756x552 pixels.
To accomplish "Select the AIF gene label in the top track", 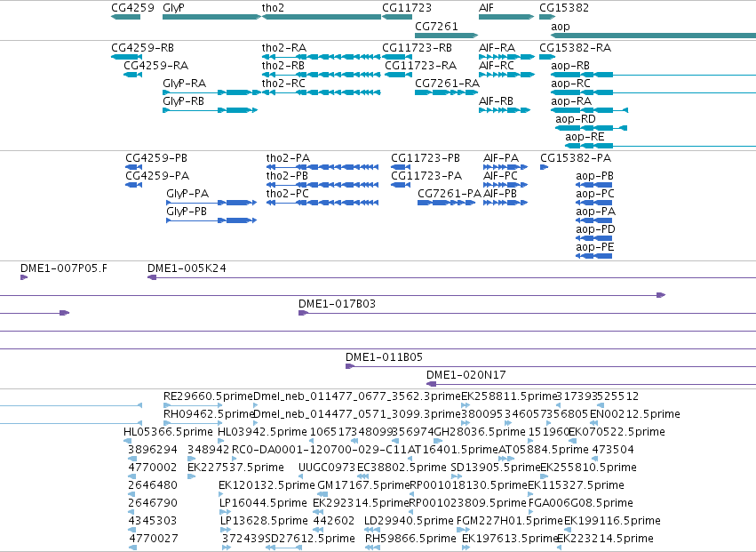I will pyautogui.click(x=486, y=8).
